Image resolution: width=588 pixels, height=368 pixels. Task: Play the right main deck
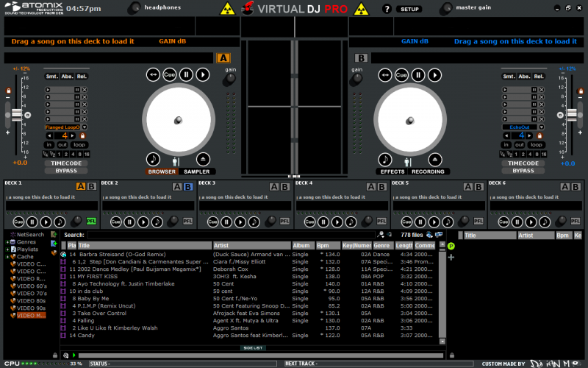point(434,75)
